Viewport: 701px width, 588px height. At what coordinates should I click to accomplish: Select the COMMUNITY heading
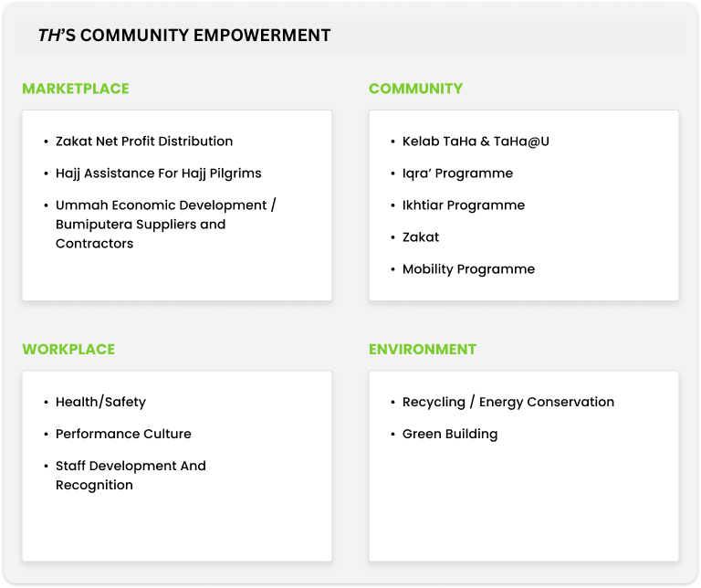[416, 89]
